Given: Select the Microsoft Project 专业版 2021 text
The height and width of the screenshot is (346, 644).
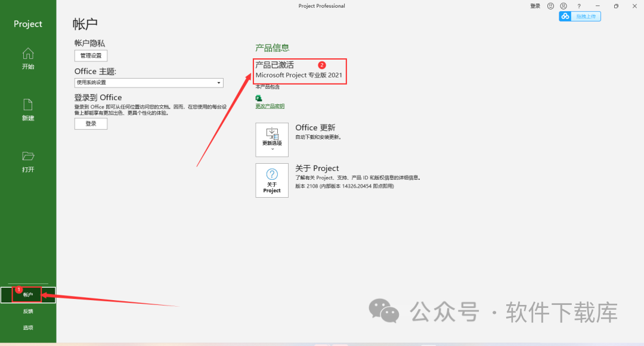Looking at the screenshot, I should [x=299, y=76].
